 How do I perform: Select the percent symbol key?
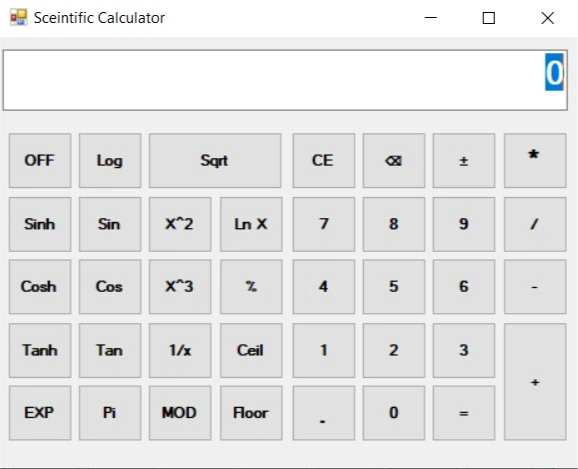[x=251, y=287]
